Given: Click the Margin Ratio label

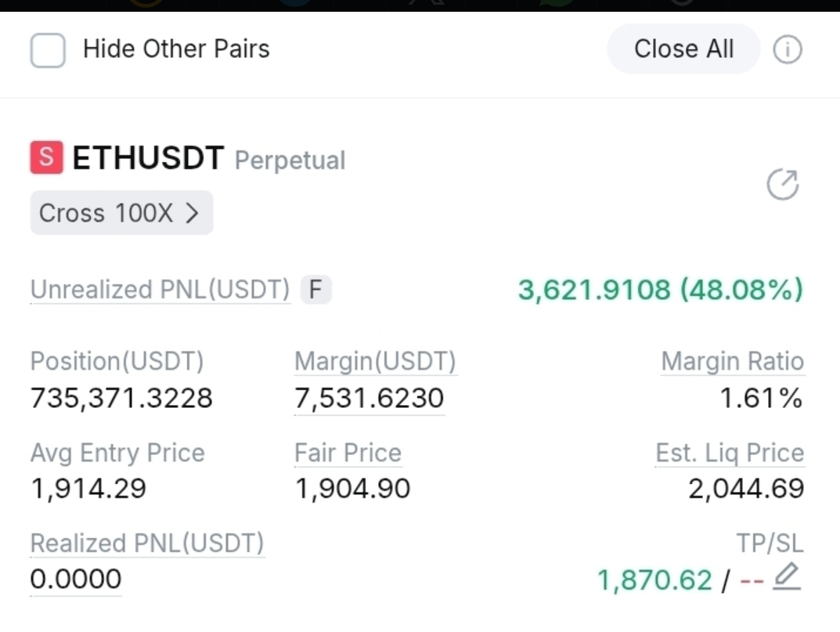Looking at the screenshot, I should pos(732,361).
